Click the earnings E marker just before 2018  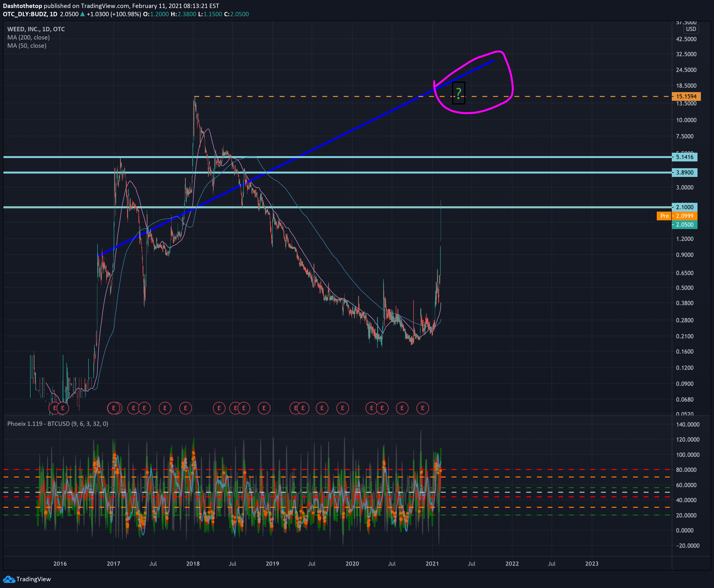pos(185,408)
